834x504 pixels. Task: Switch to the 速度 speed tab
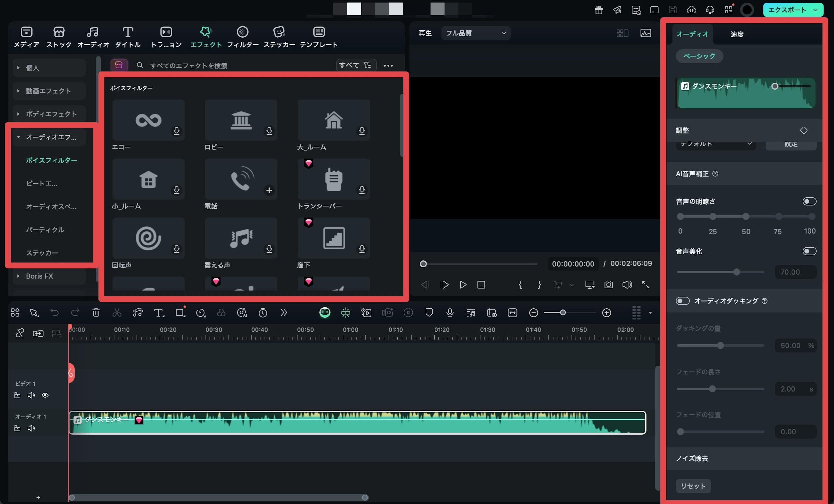click(x=737, y=34)
